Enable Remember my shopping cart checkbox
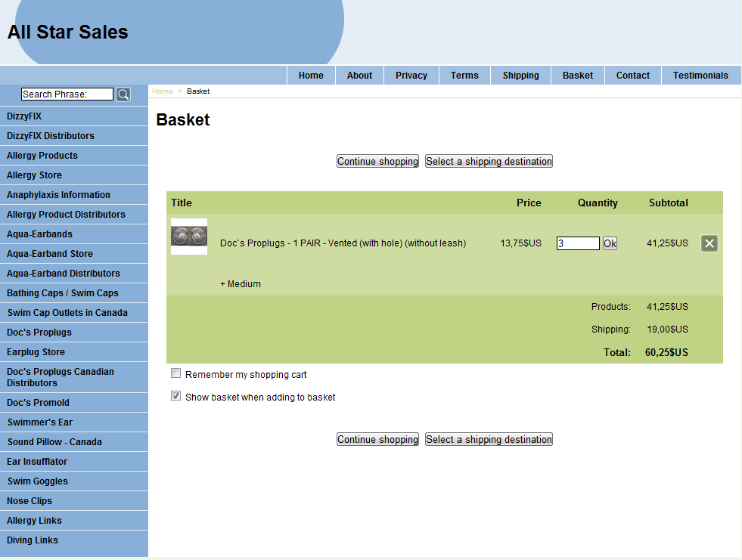The image size is (742, 560). [176, 373]
